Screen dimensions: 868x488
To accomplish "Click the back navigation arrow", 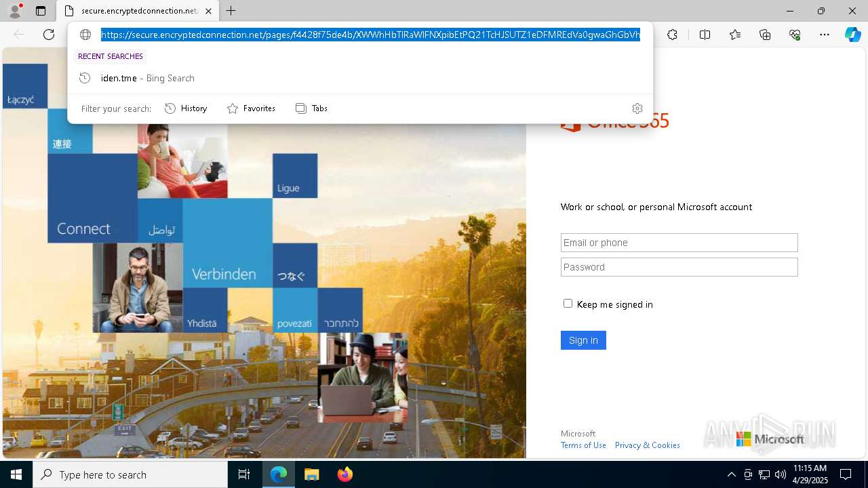I will pos(19,35).
